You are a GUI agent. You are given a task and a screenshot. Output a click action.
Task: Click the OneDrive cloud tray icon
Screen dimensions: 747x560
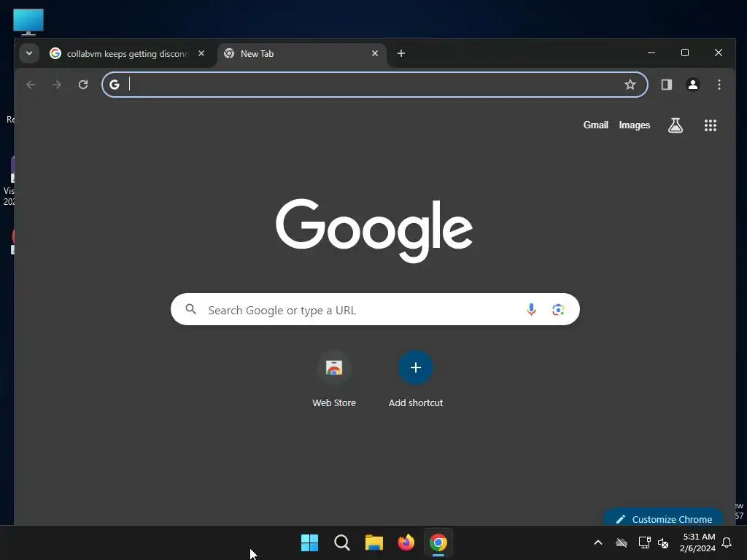coord(622,542)
